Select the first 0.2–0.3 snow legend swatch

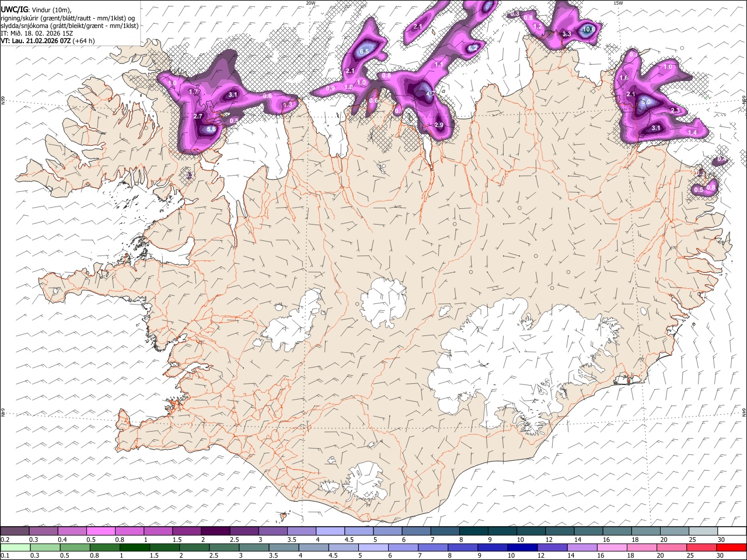tap(15, 531)
